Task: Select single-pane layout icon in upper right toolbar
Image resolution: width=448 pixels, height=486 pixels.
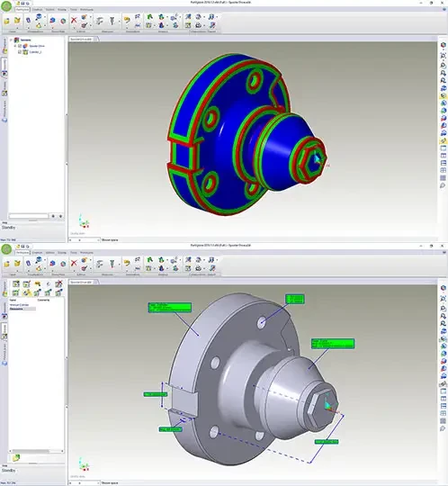Action: 443,148
